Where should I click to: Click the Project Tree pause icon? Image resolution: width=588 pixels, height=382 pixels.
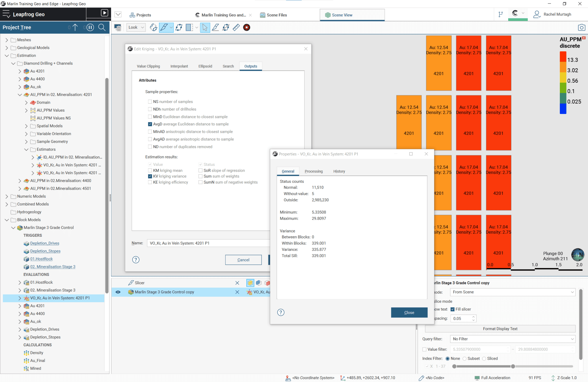(x=90, y=27)
